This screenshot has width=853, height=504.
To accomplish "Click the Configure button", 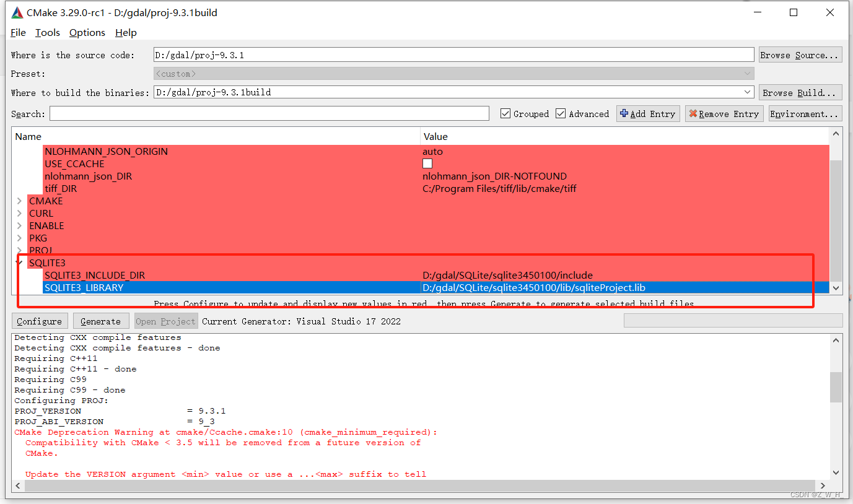I will (39, 321).
